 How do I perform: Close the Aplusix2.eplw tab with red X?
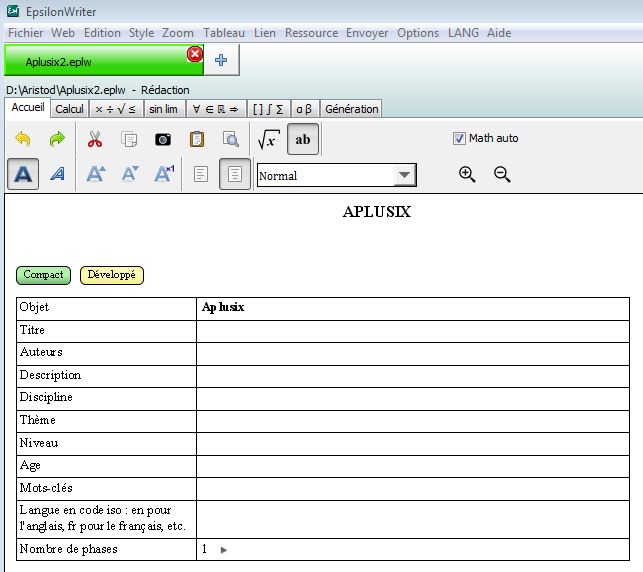click(195, 54)
